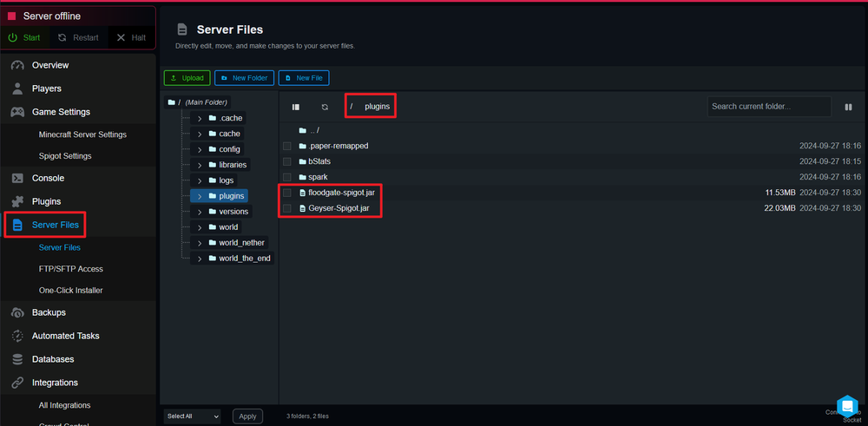
Task: Click the Upload button
Action: (x=186, y=78)
